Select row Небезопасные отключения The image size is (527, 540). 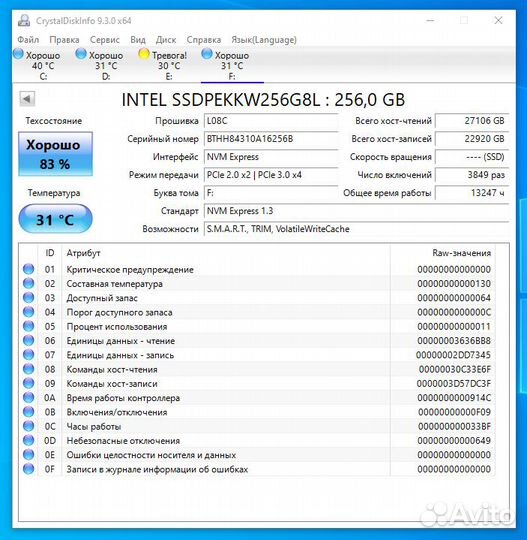257,440
